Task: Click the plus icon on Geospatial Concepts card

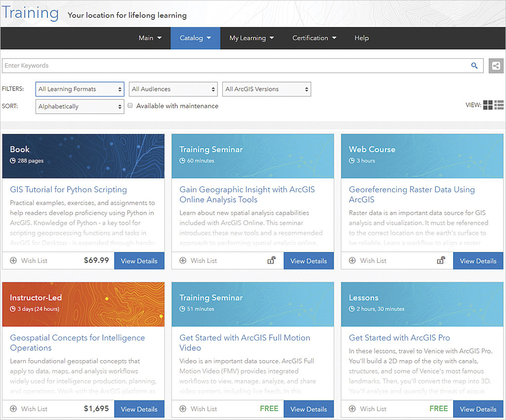Action: click(13, 409)
